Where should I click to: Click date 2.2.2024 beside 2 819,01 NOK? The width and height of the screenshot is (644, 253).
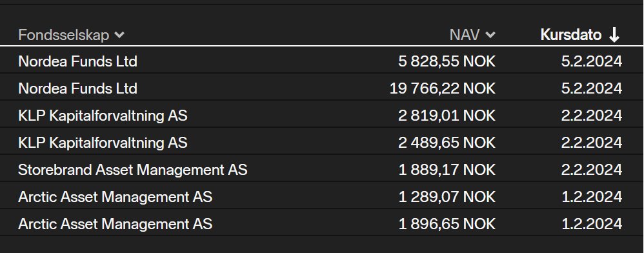[592, 116]
